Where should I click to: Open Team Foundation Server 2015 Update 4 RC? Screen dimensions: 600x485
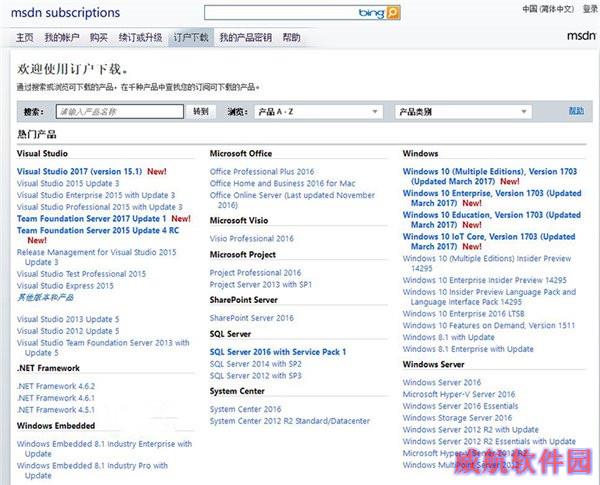(98, 230)
